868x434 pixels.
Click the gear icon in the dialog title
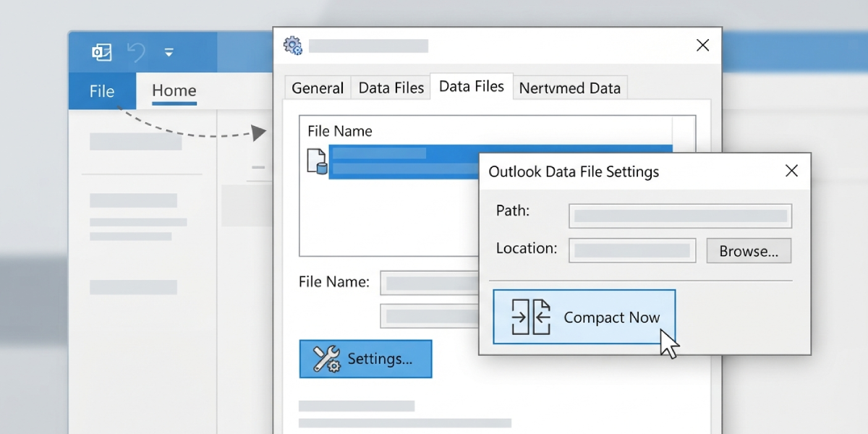click(292, 46)
